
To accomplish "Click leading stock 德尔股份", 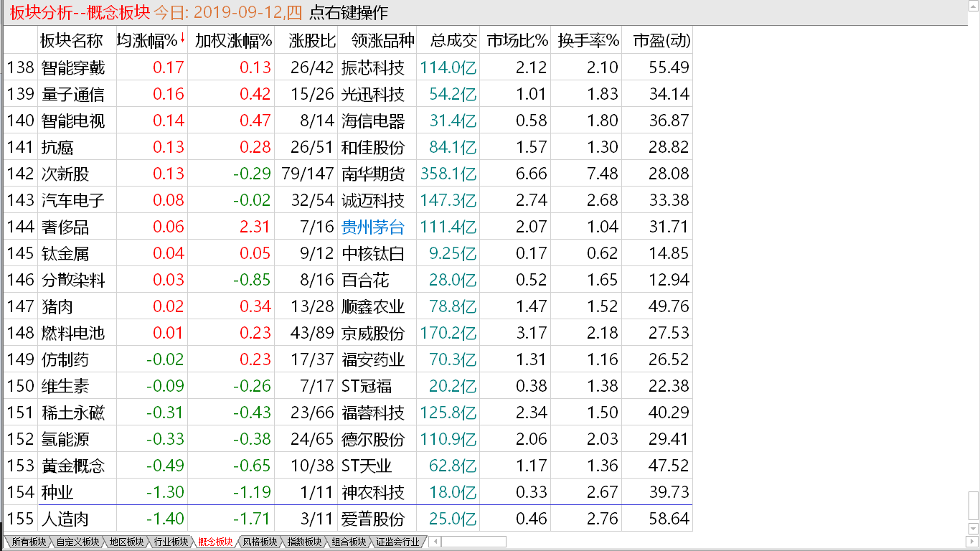I will [373, 439].
